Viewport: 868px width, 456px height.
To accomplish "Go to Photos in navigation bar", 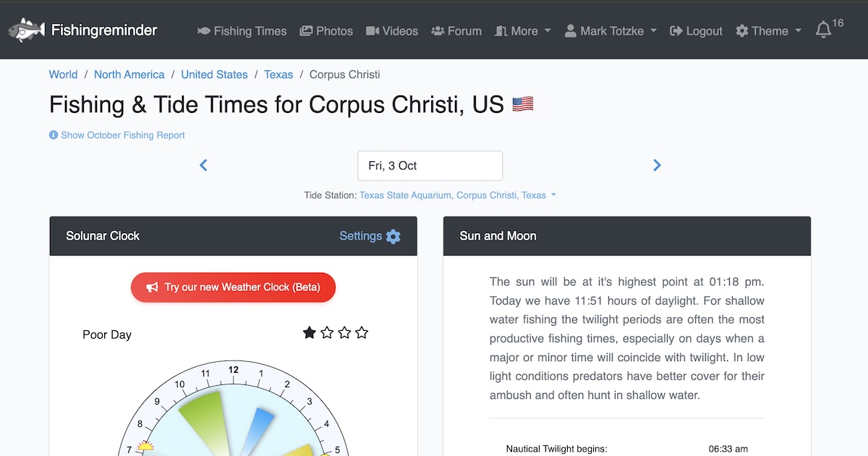I will 326,31.
